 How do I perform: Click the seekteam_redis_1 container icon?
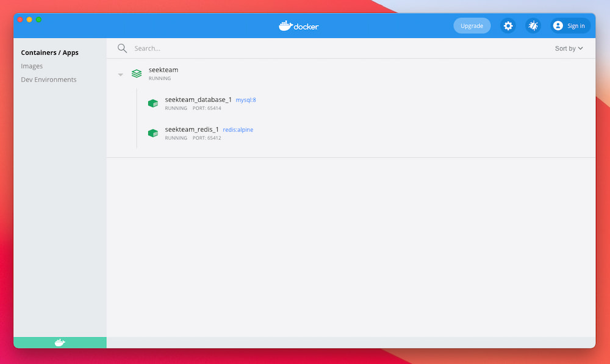(x=153, y=134)
